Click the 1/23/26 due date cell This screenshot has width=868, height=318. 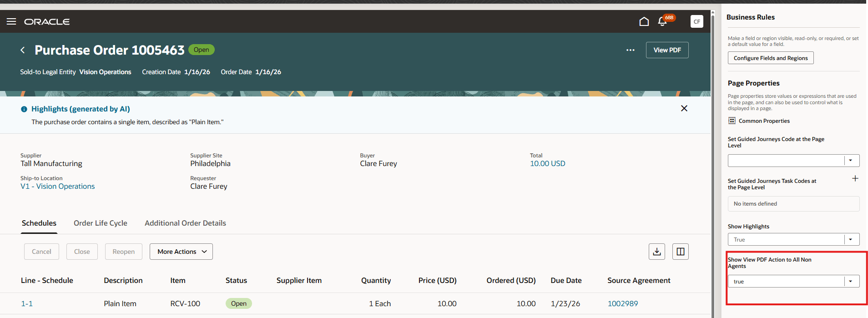[565, 303]
